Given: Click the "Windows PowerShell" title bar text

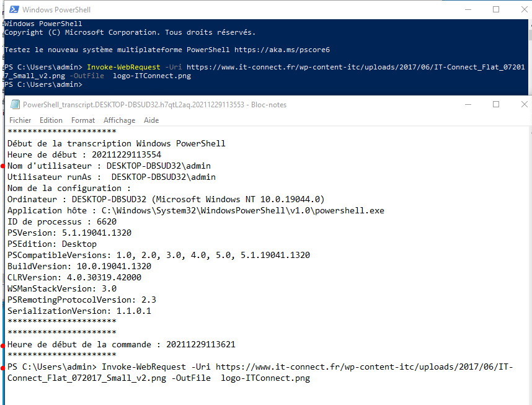Looking at the screenshot, I should pyautogui.click(x=56, y=10).
